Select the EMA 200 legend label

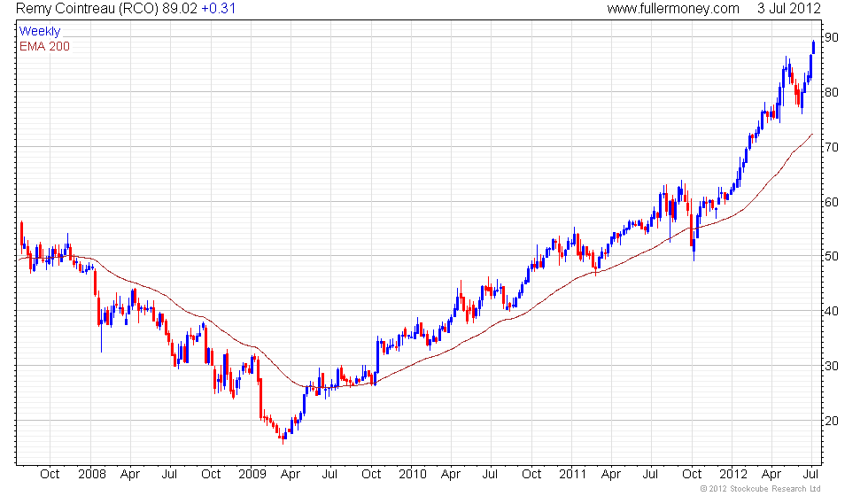point(44,46)
